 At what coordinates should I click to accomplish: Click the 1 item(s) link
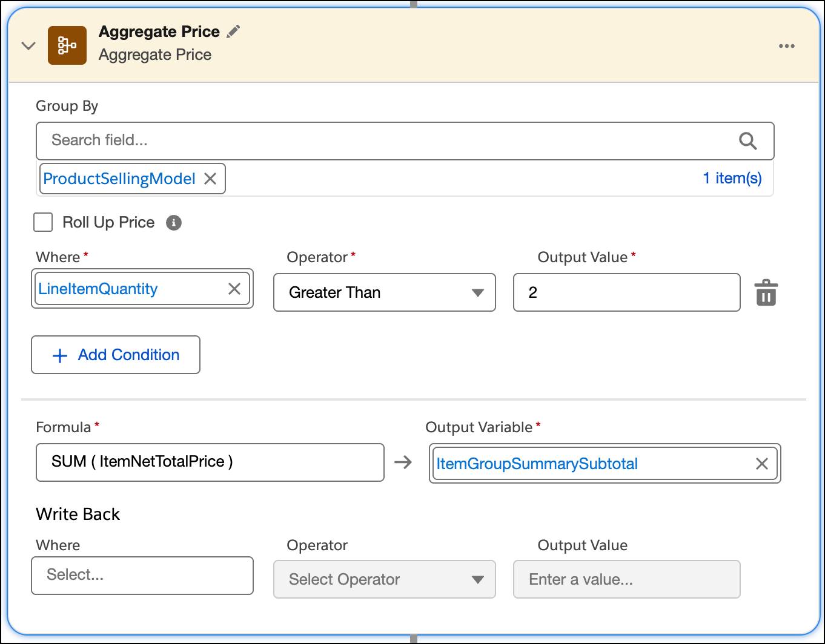(732, 179)
